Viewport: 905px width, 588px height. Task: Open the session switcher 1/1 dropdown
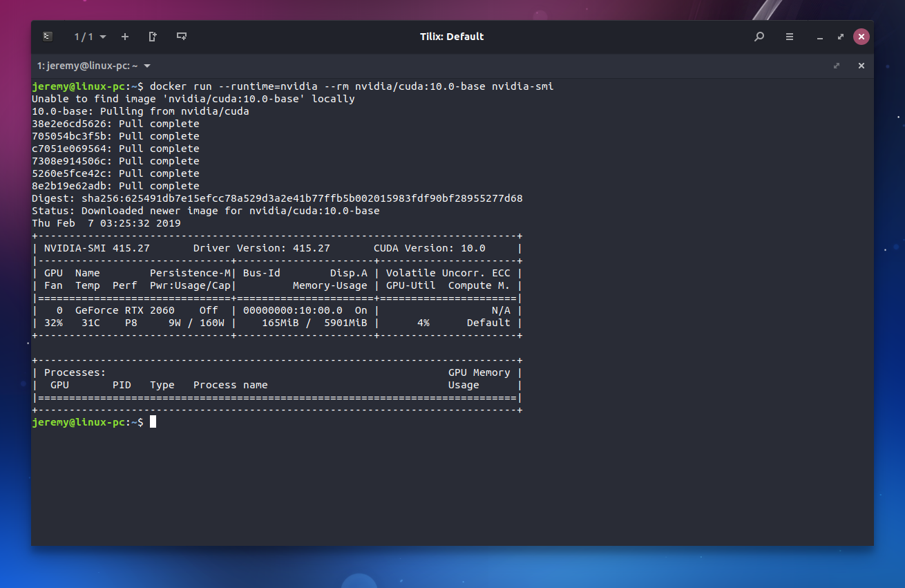pyautogui.click(x=90, y=37)
